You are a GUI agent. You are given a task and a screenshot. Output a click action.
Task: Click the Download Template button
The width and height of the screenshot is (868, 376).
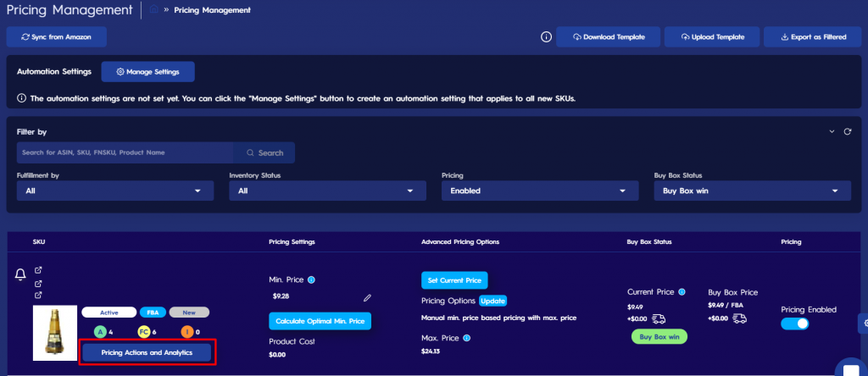point(609,37)
